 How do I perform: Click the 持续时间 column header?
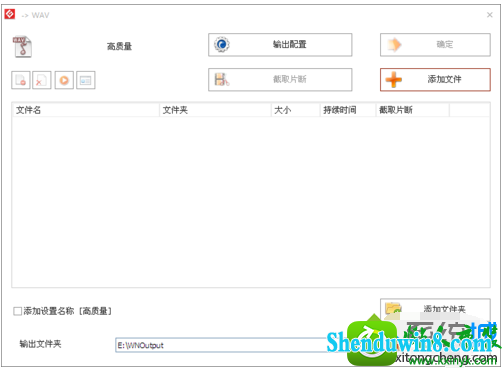[x=348, y=110]
